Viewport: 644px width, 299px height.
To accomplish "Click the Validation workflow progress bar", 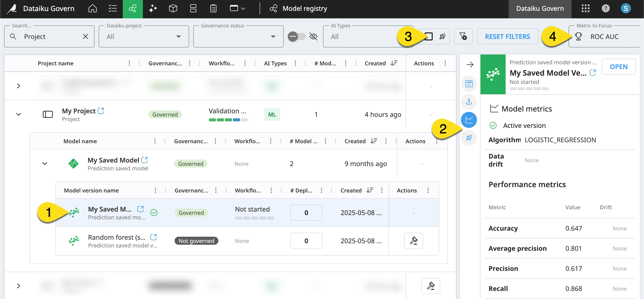I will [x=228, y=120].
